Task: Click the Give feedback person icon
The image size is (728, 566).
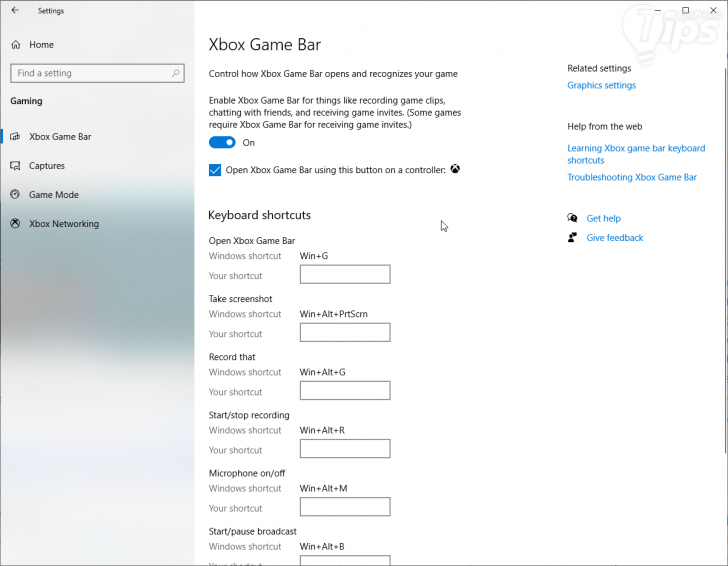Action: 572,237
